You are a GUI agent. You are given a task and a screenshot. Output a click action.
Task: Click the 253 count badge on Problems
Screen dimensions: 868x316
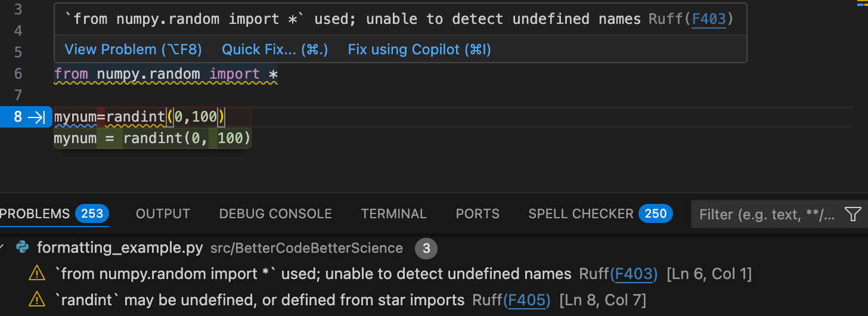(92, 213)
